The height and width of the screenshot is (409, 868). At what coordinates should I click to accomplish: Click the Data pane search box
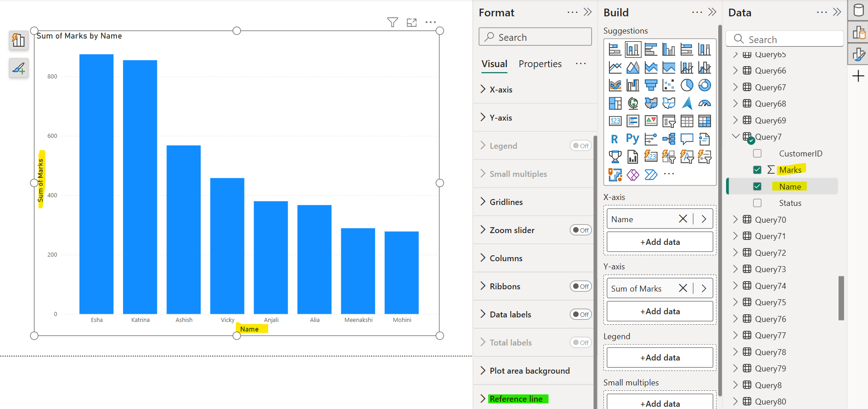785,39
